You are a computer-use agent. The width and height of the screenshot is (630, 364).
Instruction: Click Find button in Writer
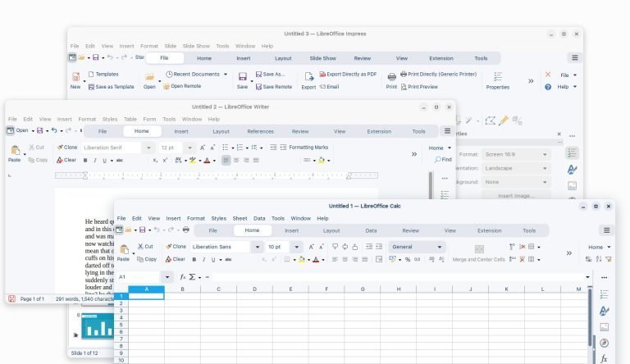tap(443, 160)
